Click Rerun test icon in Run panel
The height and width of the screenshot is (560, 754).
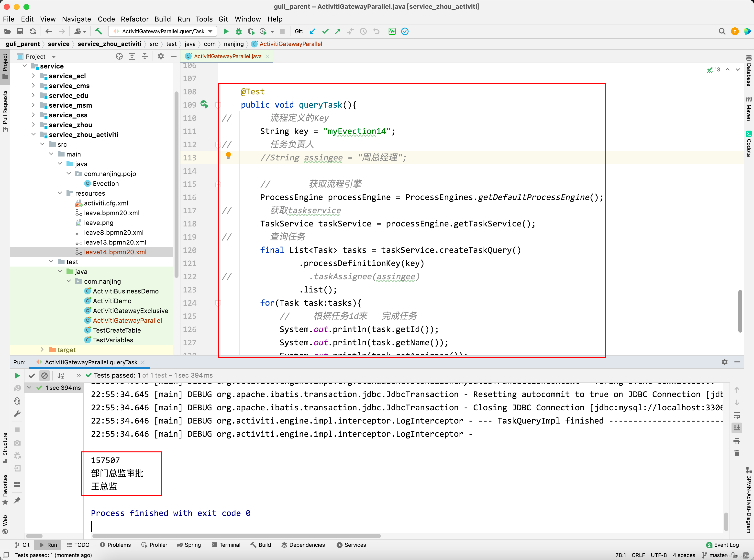click(x=17, y=375)
